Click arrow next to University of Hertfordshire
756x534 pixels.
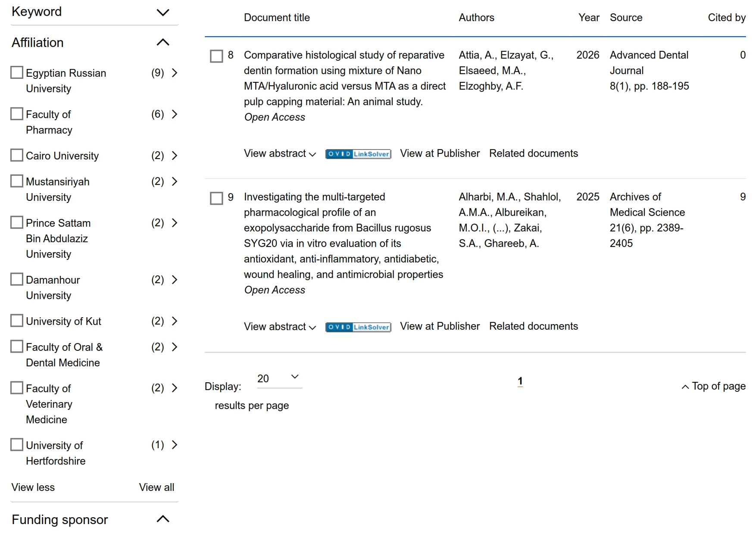[x=175, y=445]
